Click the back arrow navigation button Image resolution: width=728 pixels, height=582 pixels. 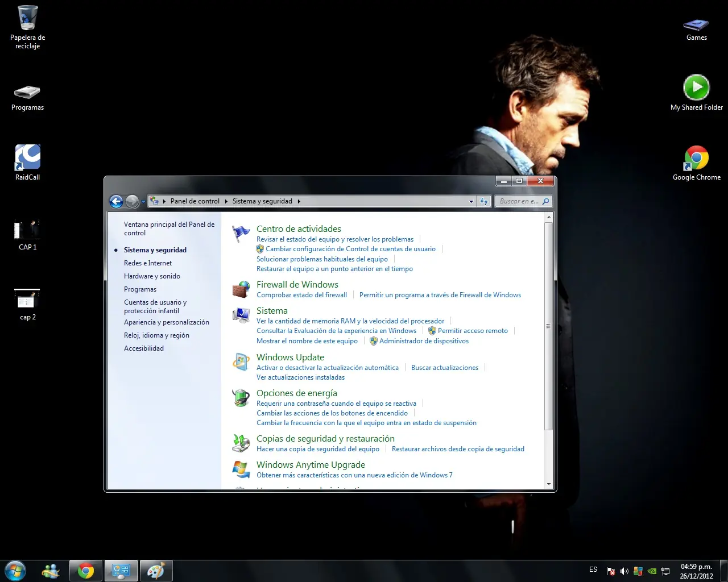point(116,201)
